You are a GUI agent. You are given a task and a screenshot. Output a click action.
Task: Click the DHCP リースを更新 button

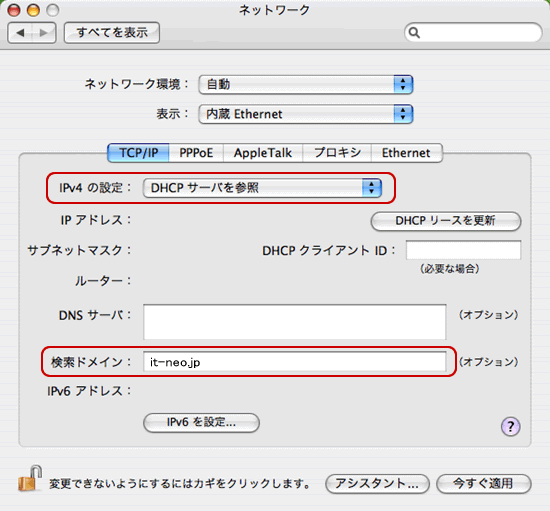pos(446,221)
